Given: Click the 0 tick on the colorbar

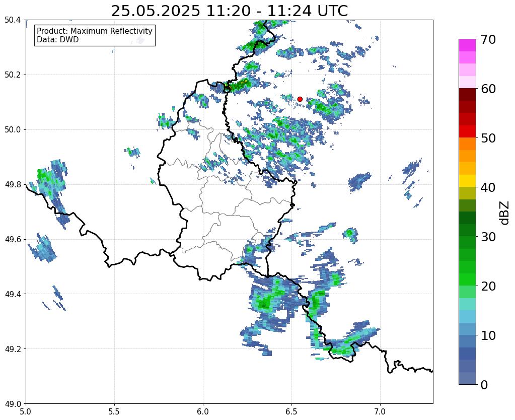Looking at the screenshot, I should click(x=484, y=385).
